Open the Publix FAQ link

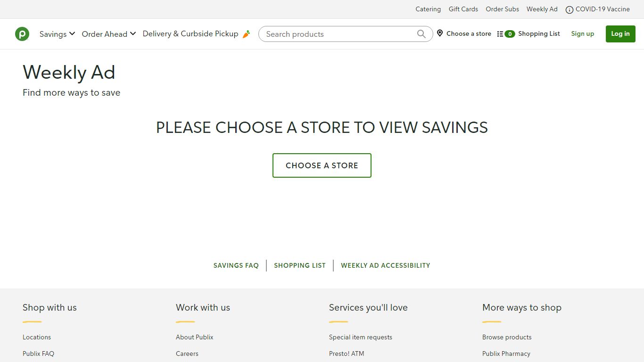pyautogui.click(x=38, y=354)
